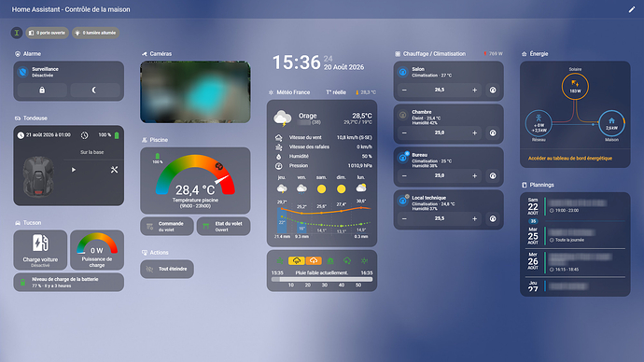The height and width of the screenshot is (362, 644).
Task: Click the Solaire 183 W energy circle
Action: (x=575, y=87)
